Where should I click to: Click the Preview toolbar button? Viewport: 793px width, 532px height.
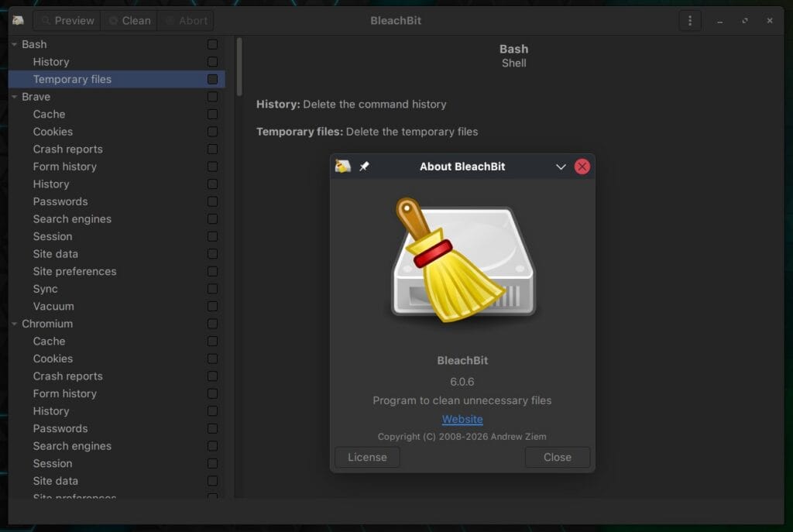(67, 21)
